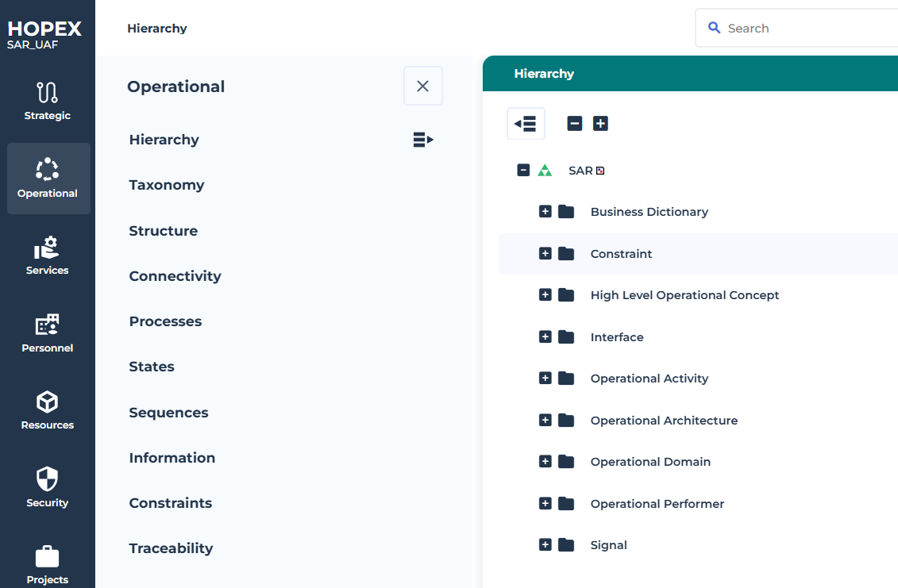This screenshot has width=898, height=588.
Task: Open the Traceability menu item
Action: 171,548
